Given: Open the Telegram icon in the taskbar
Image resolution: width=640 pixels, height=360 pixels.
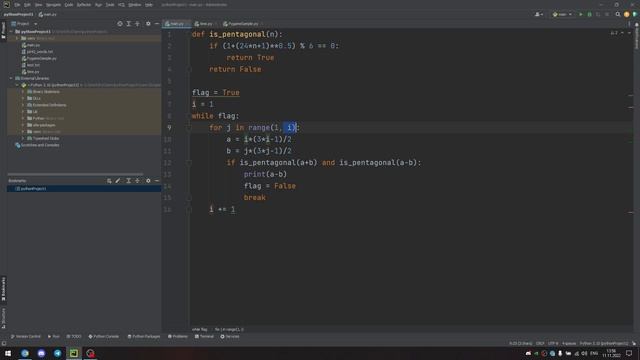Looking at the screenshot, I should click(58, 353).
